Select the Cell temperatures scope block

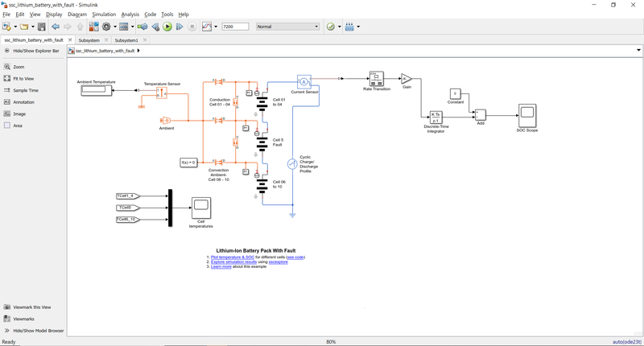pyautogui.click(x=201, y=208)
